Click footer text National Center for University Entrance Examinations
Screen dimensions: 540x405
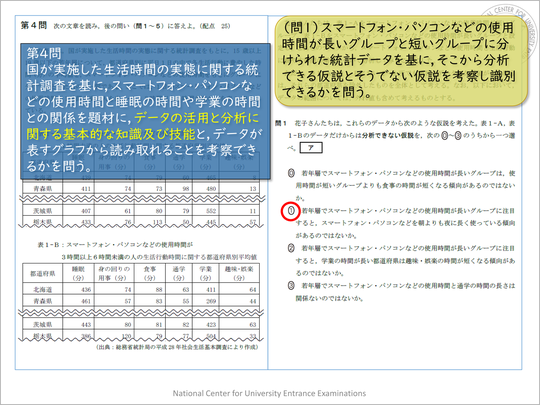(269, 393)
